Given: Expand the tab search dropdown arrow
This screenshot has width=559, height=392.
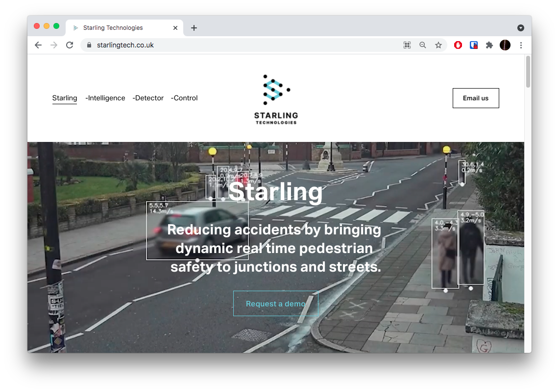Looking at the screenshot, I should tap(520, 28).
